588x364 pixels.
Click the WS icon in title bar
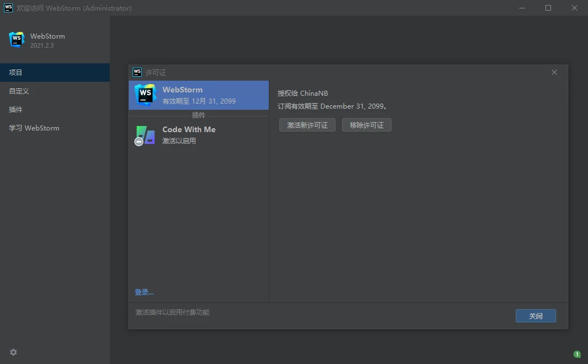pyautogui.click(x=8, y=8)
